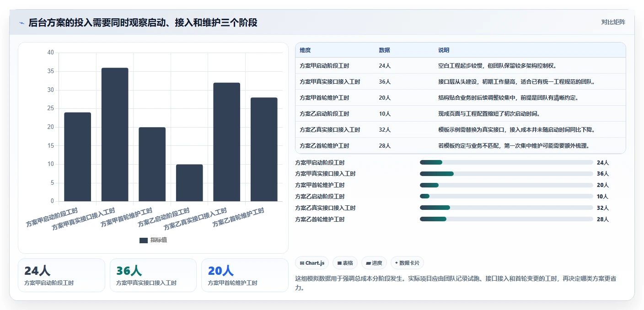The height and width of the screenshot is (310, 644).
Task: Select the 方案乙真实接口接入工时 bar in the chart
Action: 227,142
